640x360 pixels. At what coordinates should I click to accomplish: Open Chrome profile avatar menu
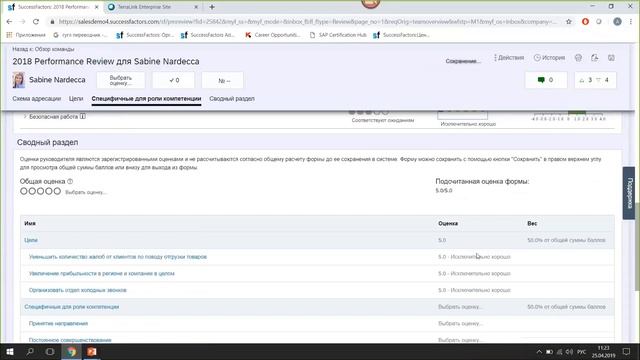[617, 22]
